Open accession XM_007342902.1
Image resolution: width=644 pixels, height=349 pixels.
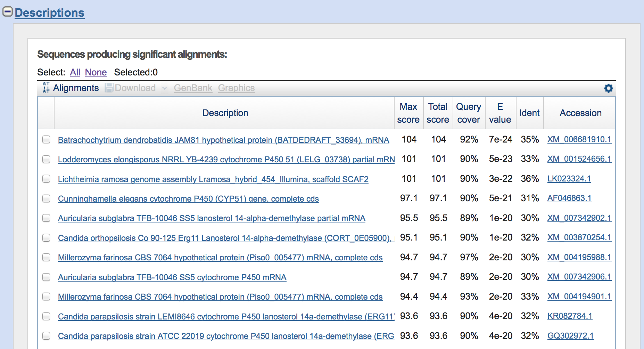click(579, 218)
